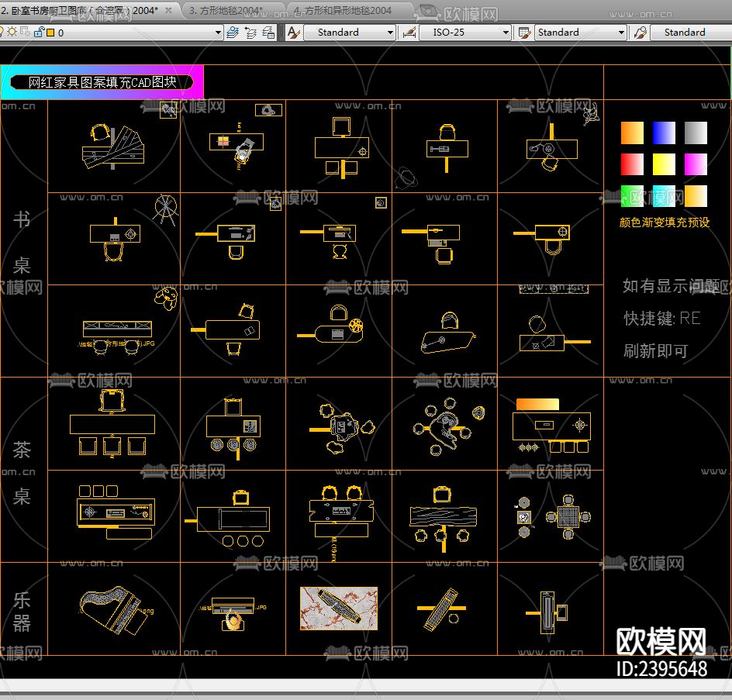Select the long tea table with three square stools

tap(112, 422)
